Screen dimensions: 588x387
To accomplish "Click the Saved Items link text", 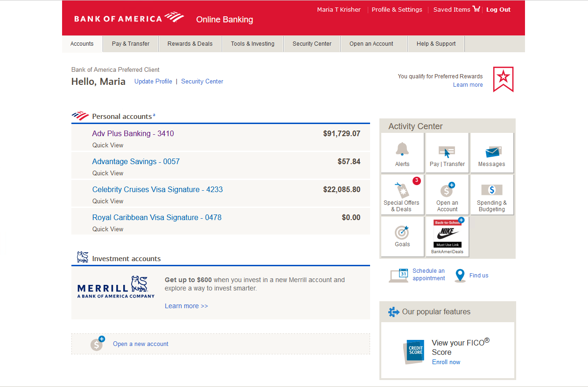I will [x=452, y=9].
